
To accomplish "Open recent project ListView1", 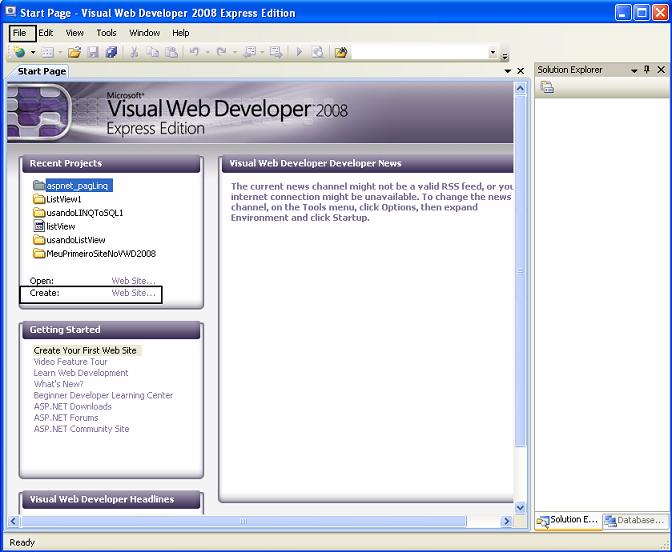I will [x=63, y=199].
